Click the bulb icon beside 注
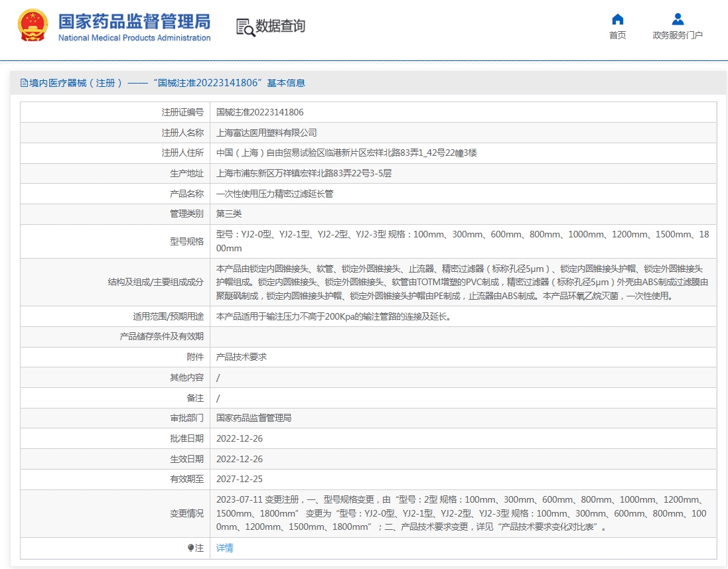The width and height of the screenshot is (728, 569). pyautogui.click(x=191, y=548)
